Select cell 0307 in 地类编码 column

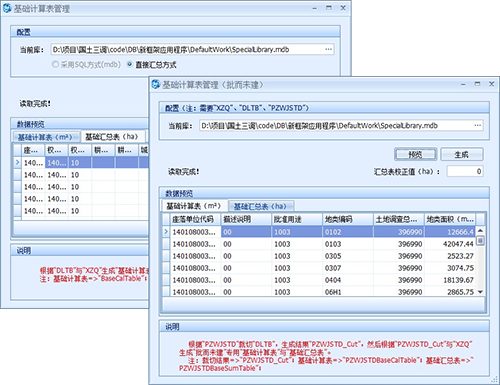[x=348, y=268]
